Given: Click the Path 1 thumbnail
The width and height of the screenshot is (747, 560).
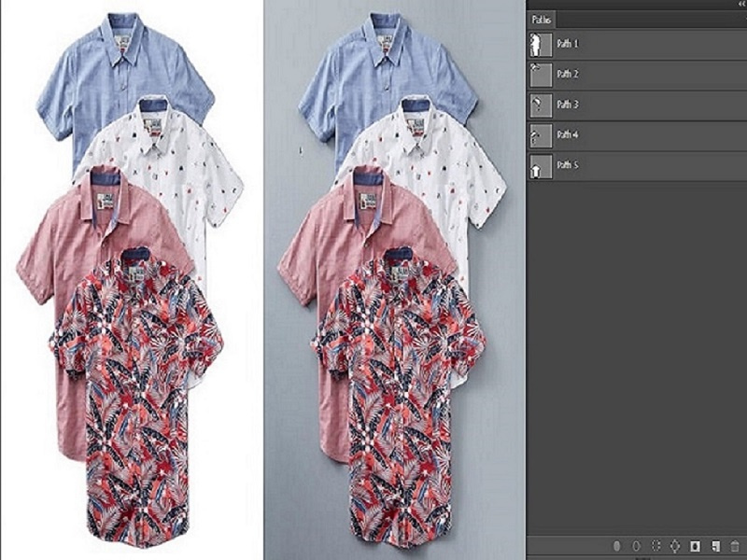Looking at the screenshot, I should (538, 44).
